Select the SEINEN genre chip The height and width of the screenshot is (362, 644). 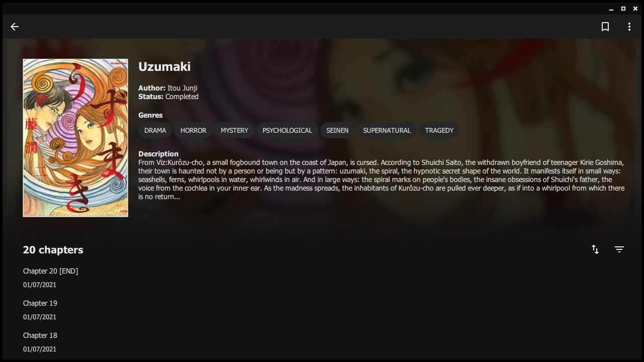[337, 130]
